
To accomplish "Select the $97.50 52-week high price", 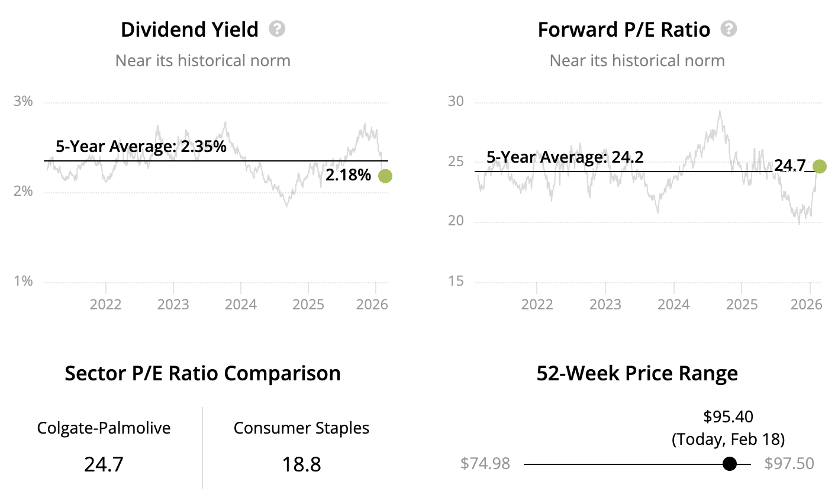I will (789, 464).
